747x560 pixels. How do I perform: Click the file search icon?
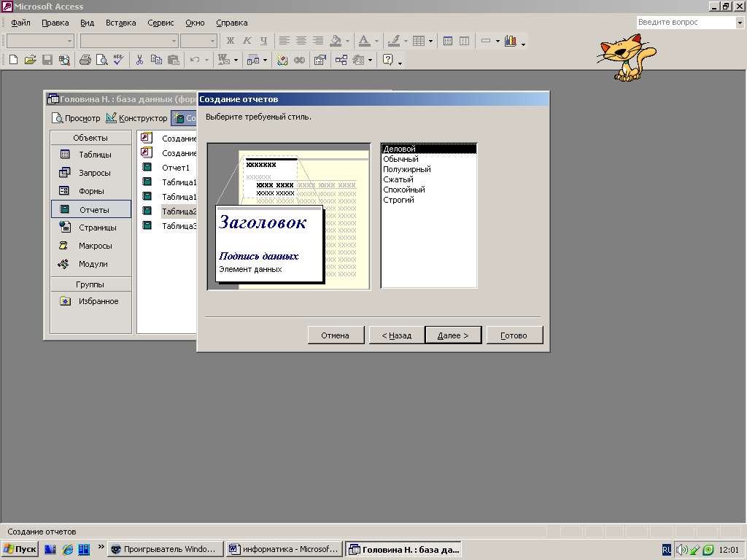64,60
